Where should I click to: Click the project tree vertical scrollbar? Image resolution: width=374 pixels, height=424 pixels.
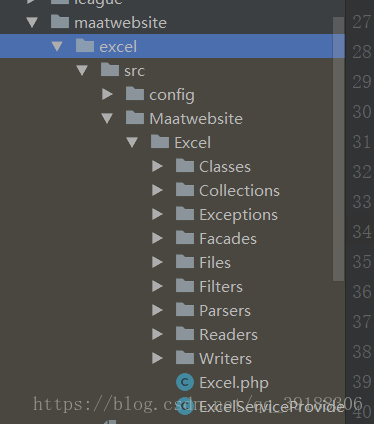tap(338, 149)
